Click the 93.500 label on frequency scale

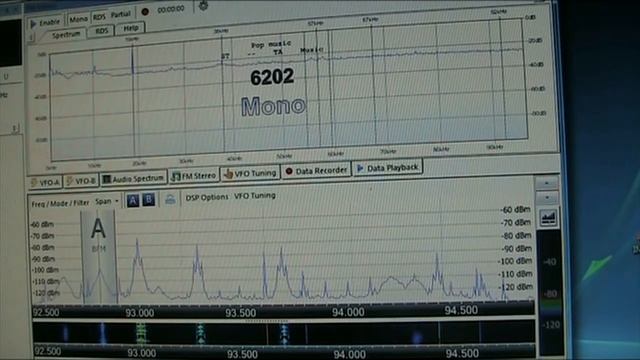240,313
